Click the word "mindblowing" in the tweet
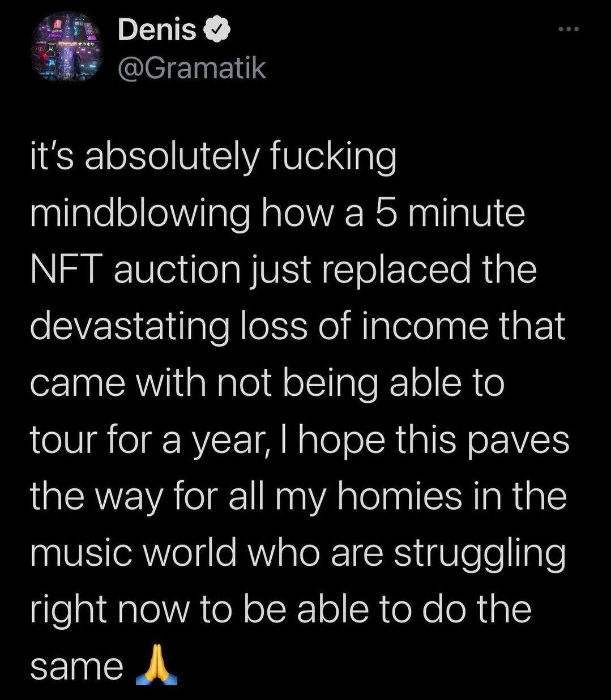The image size is (611, 700). 140,214
